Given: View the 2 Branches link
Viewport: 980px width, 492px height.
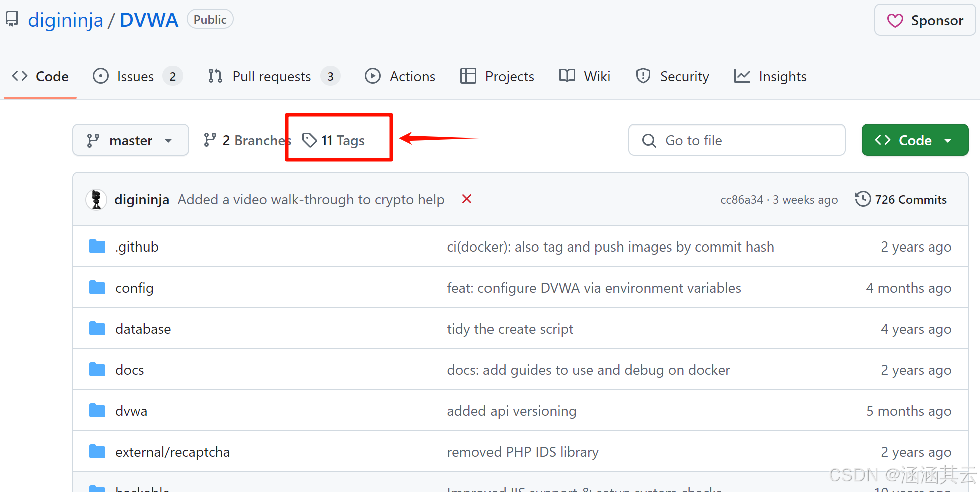Looking at the screenshot, I should pos(247,140).
